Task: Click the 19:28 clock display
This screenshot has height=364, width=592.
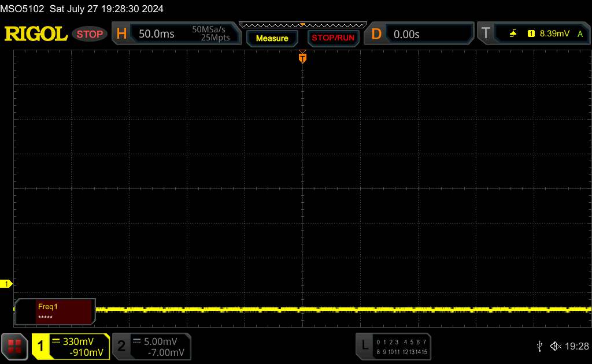Action: coord(577,346)
